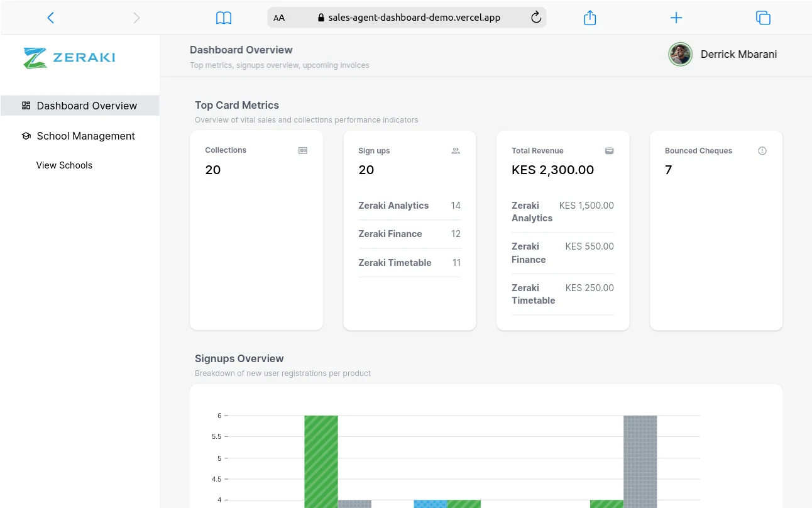Click the padlock icon in the address bar
The height and width of the screenshot is (508, 812).
[321, 18]
